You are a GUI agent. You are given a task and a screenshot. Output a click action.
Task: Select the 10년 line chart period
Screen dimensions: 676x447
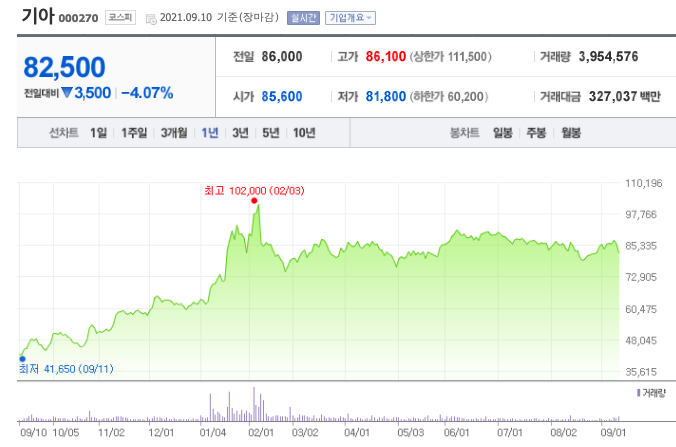click(x=304, y=133)
